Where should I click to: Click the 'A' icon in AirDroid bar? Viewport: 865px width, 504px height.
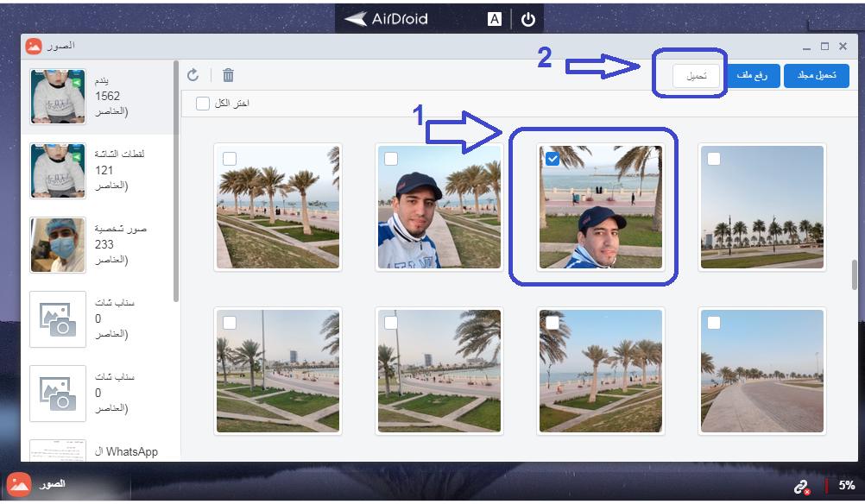[495, 19]
